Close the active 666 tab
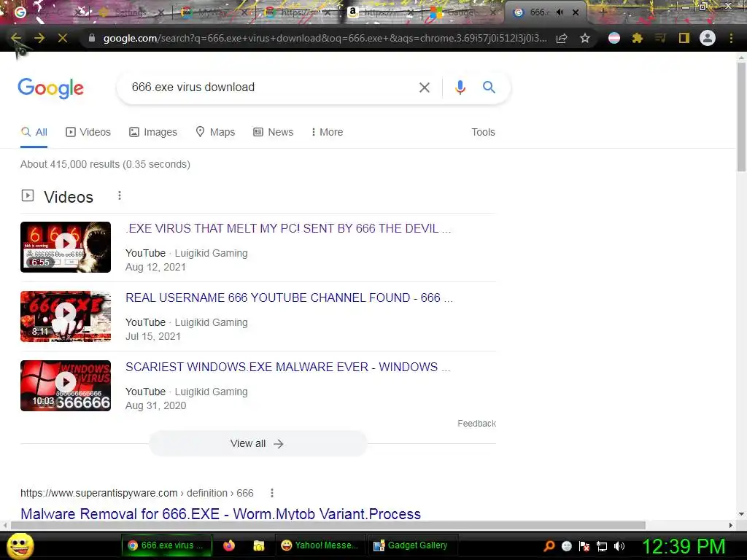 pyautogui.click(x=576, y=12)
